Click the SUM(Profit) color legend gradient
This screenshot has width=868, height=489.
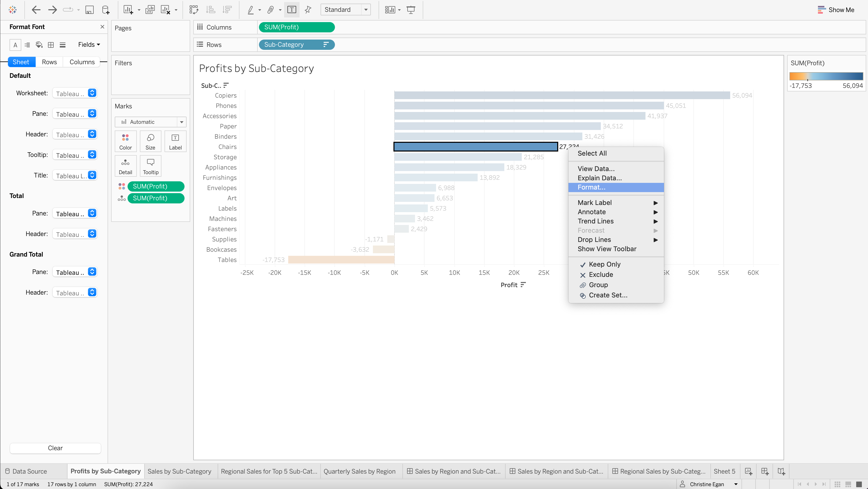click(826, 76)
